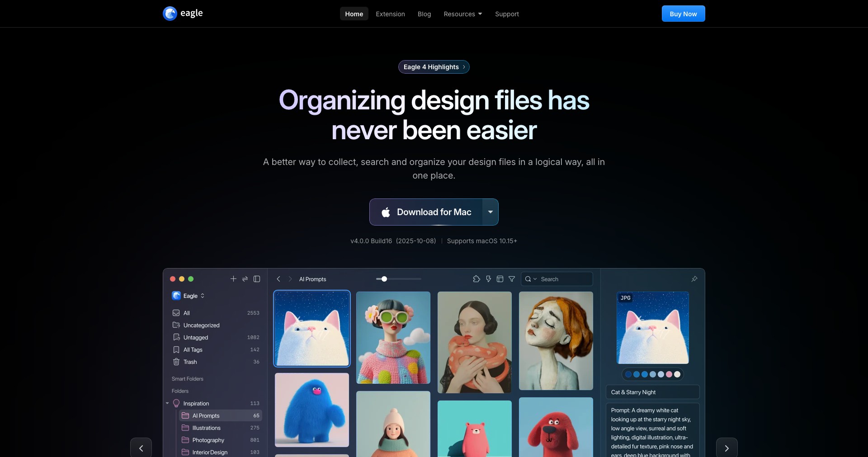Screen dimensions: 868x457
Task: Select the blue furry monster thumbnail
Action: click(312, 410)
